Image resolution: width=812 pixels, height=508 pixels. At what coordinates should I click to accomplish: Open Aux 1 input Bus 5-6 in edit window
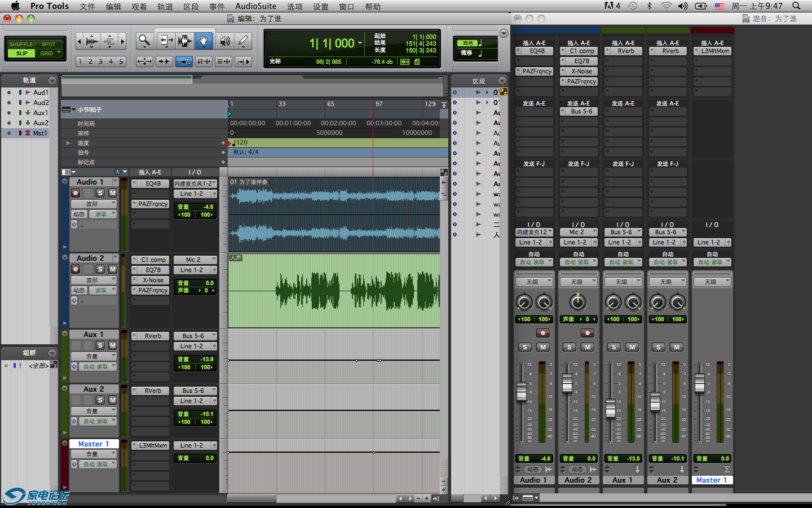[x=195, y=336]
